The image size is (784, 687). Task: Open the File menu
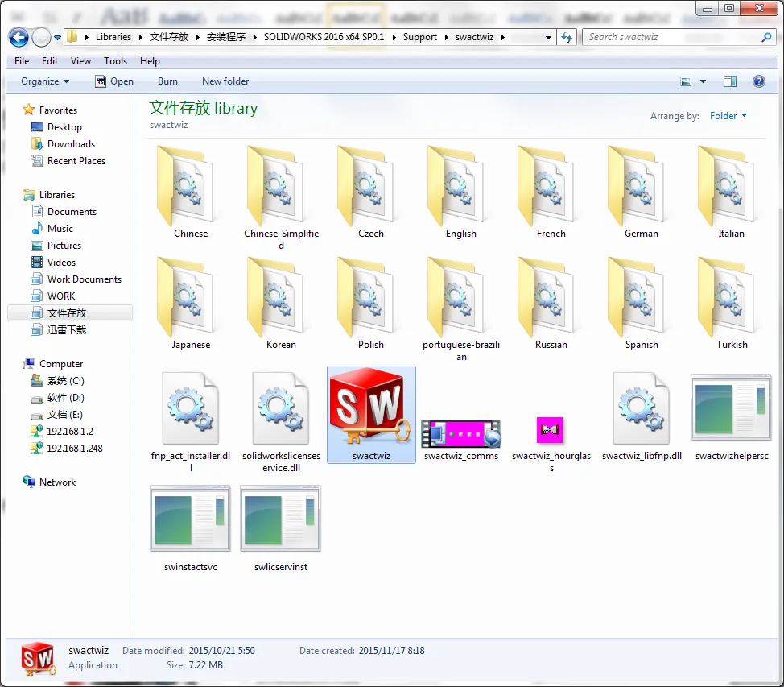click(22, 61)
